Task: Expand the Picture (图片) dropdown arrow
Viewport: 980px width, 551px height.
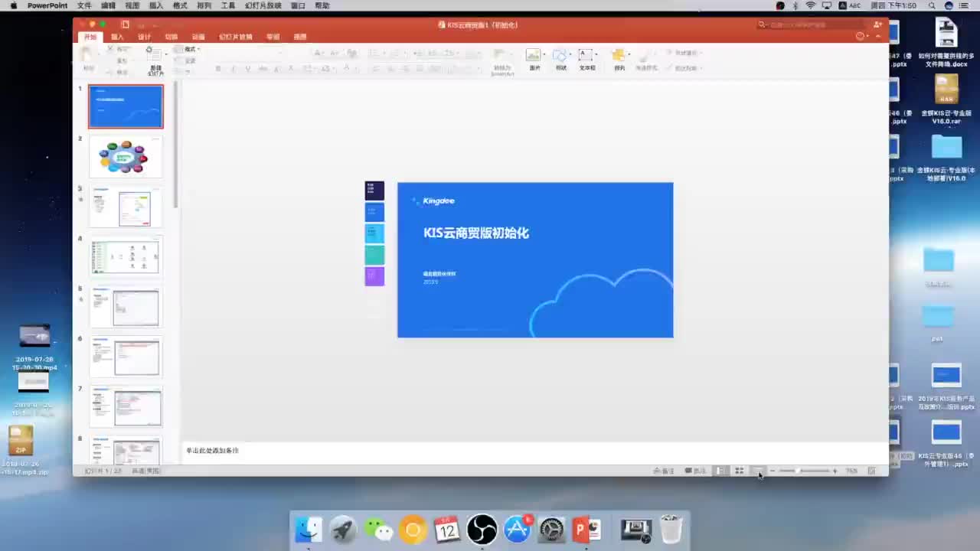Action: (x=544, y=54)
